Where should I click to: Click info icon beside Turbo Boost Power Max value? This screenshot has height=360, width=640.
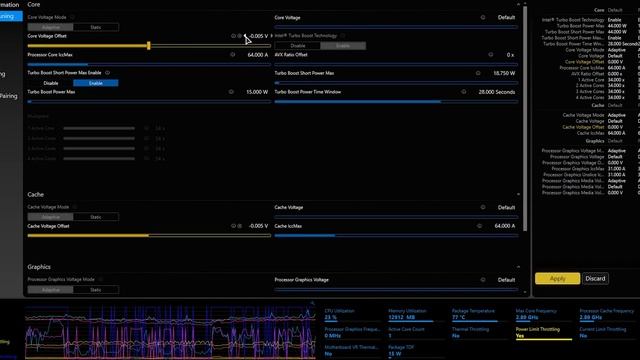point(231,92)
